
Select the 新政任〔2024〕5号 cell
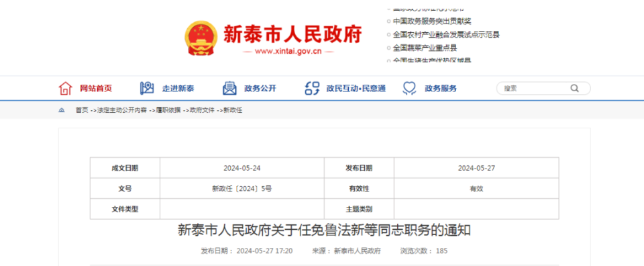[x=242, y=189]
